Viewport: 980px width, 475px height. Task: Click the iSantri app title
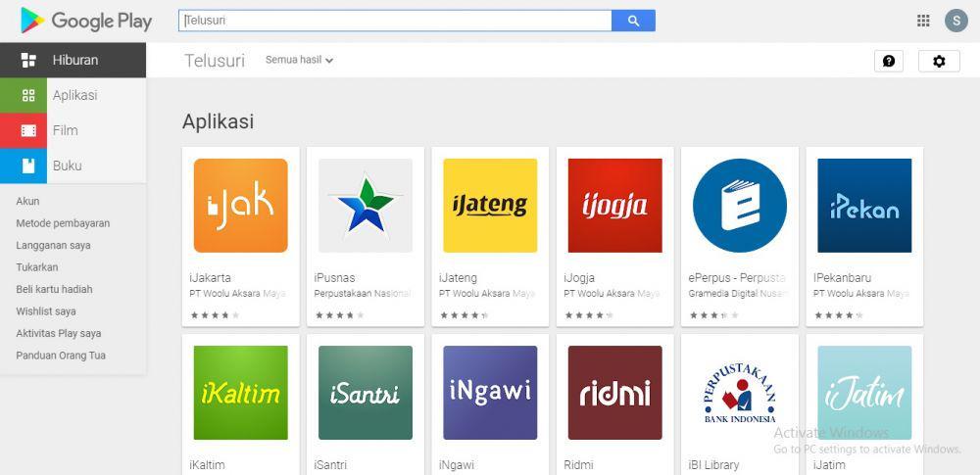point(330,465)
